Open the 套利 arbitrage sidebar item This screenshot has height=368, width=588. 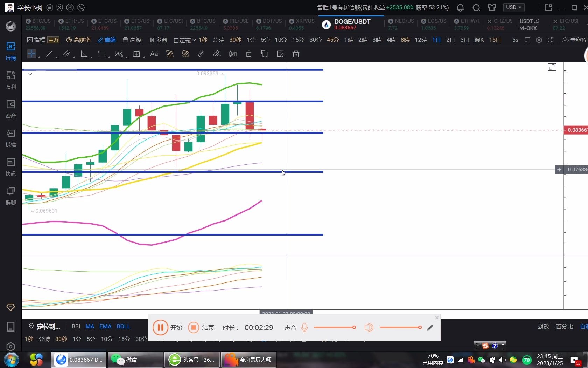(11, 80)
